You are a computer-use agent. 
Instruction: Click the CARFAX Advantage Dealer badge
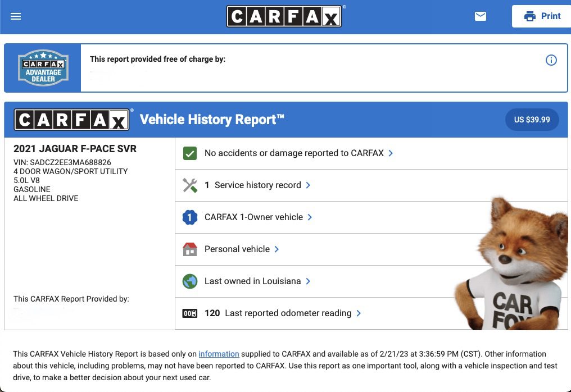click(x=43, y=68)
